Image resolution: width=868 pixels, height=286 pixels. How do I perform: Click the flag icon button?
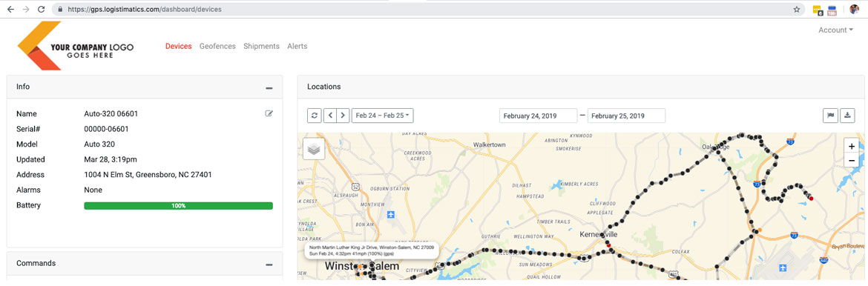click(830, 116)
